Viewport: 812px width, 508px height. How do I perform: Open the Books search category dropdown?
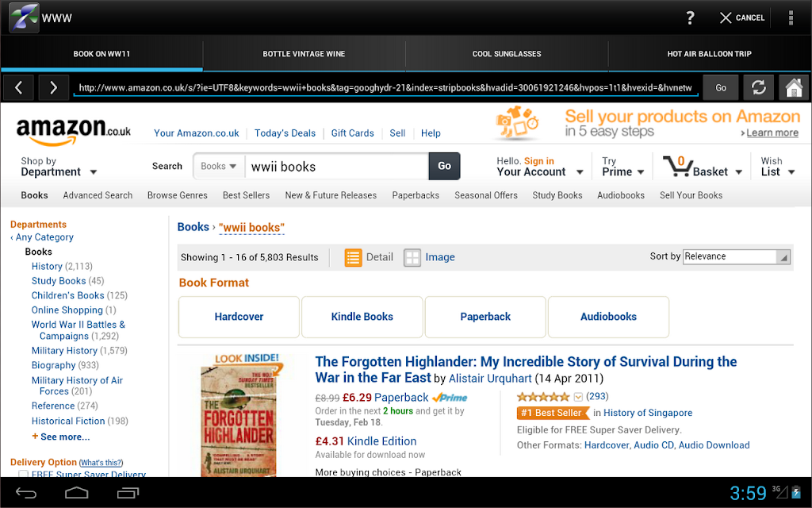[x=219, y=167]
